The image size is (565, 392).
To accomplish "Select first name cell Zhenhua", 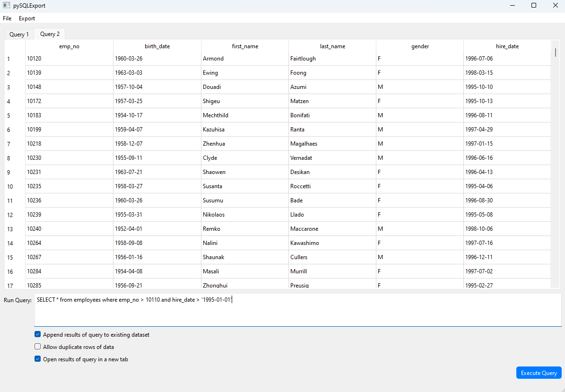I will (x=245, y=144).
